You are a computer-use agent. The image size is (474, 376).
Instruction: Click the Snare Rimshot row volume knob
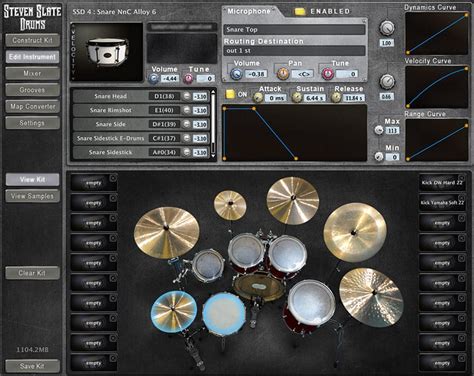click(x=187, y=110)
